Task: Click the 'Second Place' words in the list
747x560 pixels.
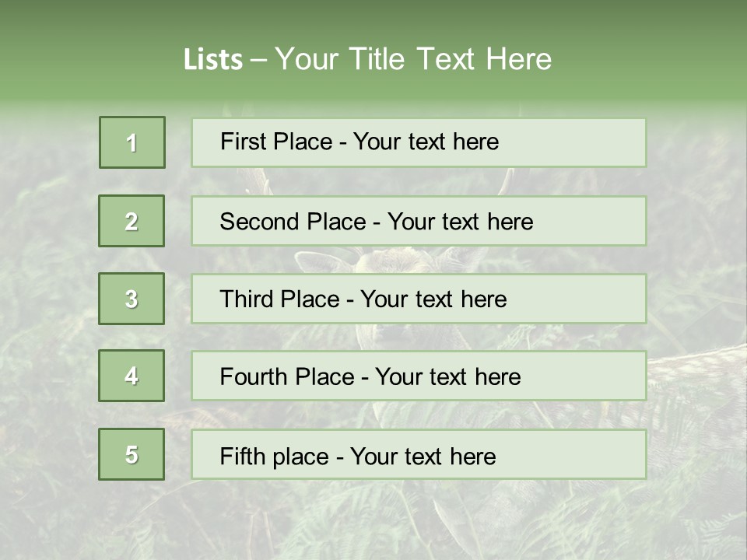Action: pyautogui.click(x=293, y=222)
